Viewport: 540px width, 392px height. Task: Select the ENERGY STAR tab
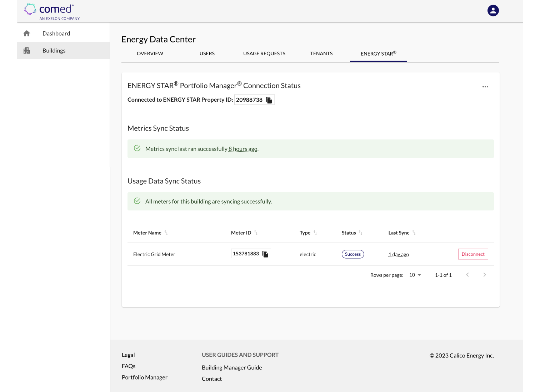pos(379,54)
